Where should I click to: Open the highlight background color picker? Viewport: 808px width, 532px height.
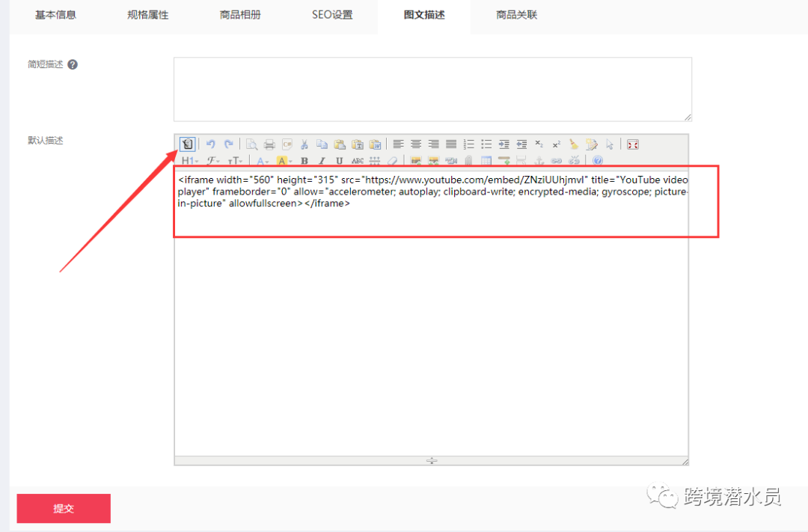coord(284,161)
